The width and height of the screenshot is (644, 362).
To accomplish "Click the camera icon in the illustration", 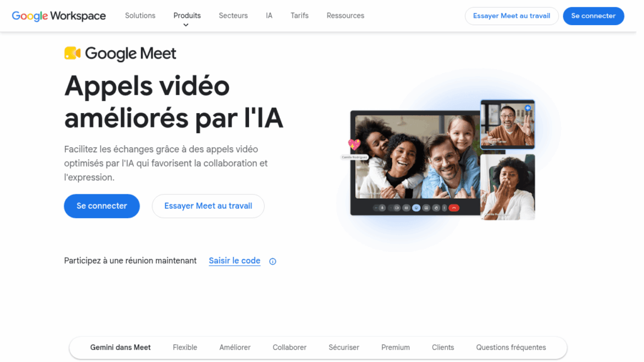I will [397, 208].
